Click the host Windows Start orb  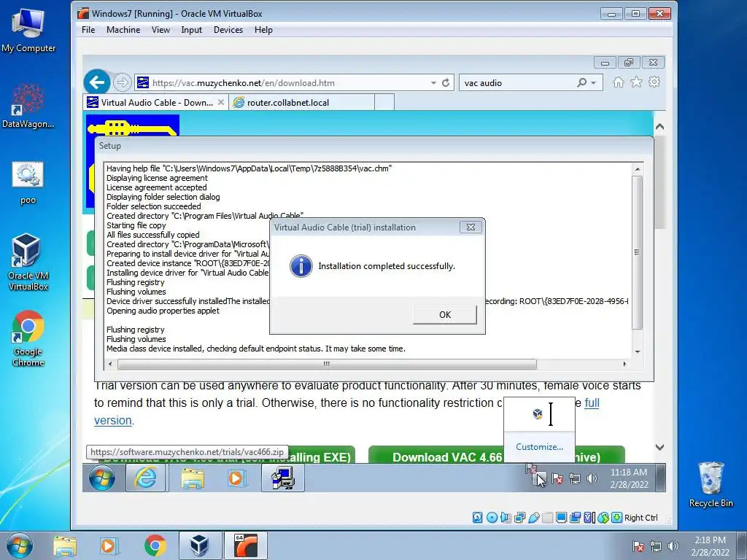coord(19,545)
